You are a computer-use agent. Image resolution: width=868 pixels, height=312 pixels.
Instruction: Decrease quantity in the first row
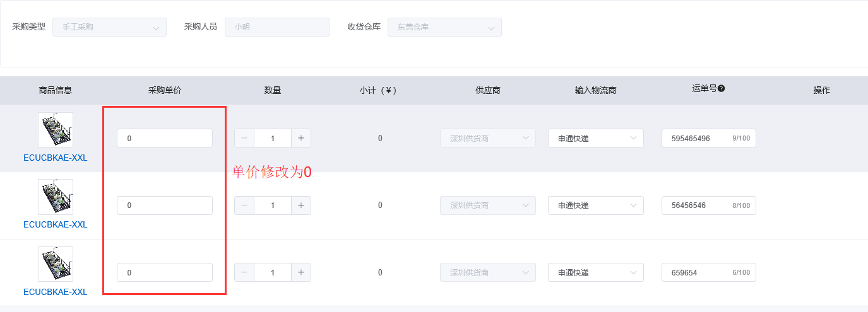[x=244, y=138]
